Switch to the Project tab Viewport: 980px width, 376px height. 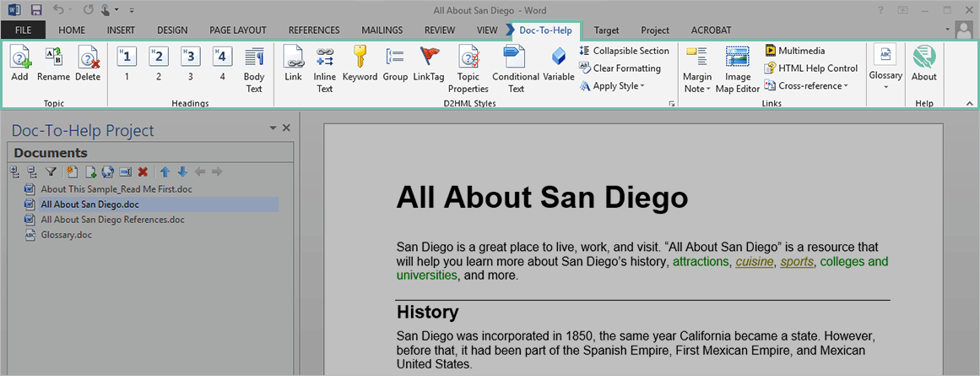click(655, 30)
